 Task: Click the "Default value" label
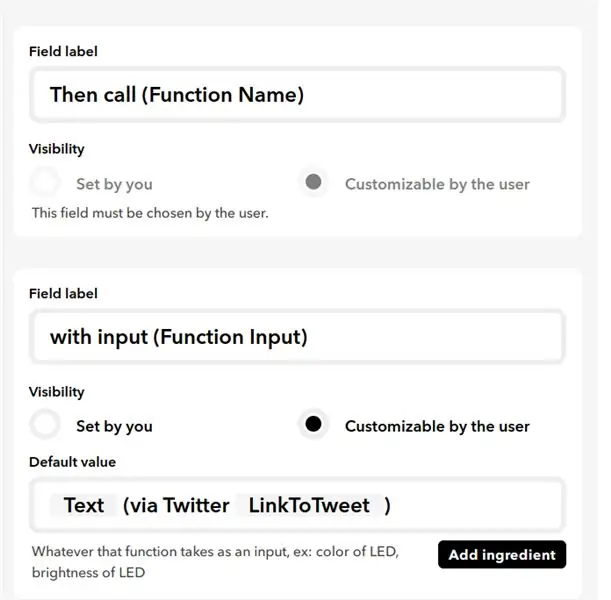click(72, 462)
